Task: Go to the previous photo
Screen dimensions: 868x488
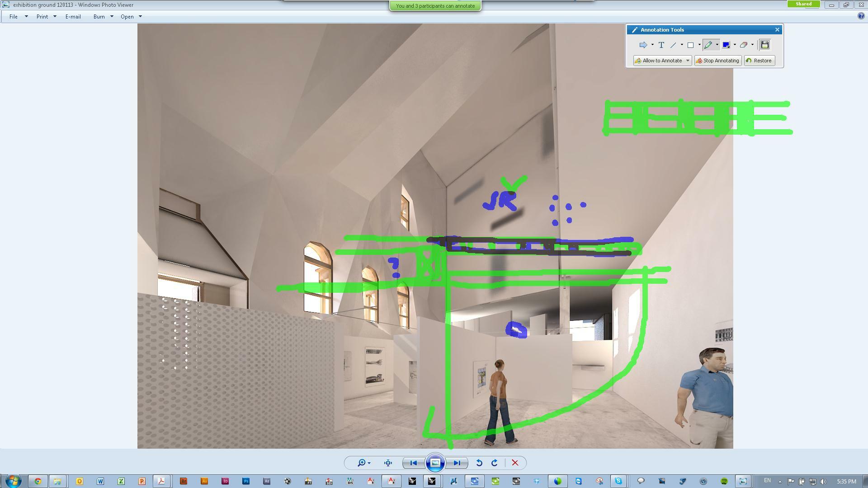Action: coord(413,463)
